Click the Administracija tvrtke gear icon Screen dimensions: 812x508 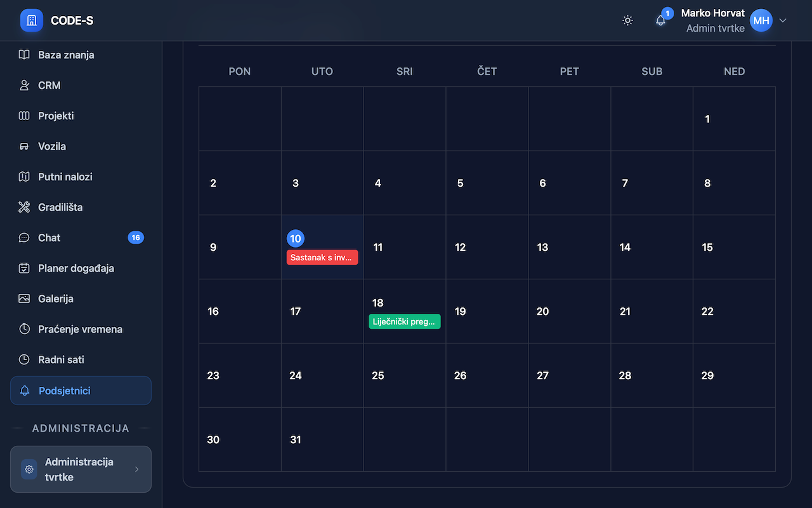coord(29,469)
